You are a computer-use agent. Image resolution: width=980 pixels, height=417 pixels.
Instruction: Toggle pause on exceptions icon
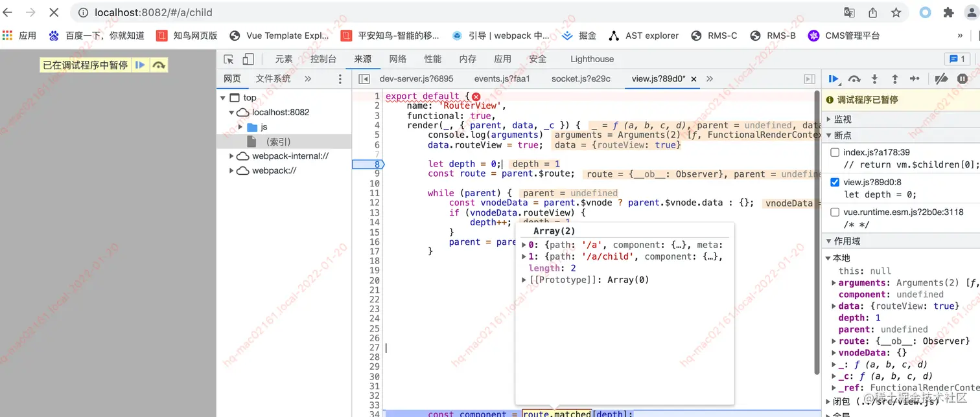pos(962,79)
